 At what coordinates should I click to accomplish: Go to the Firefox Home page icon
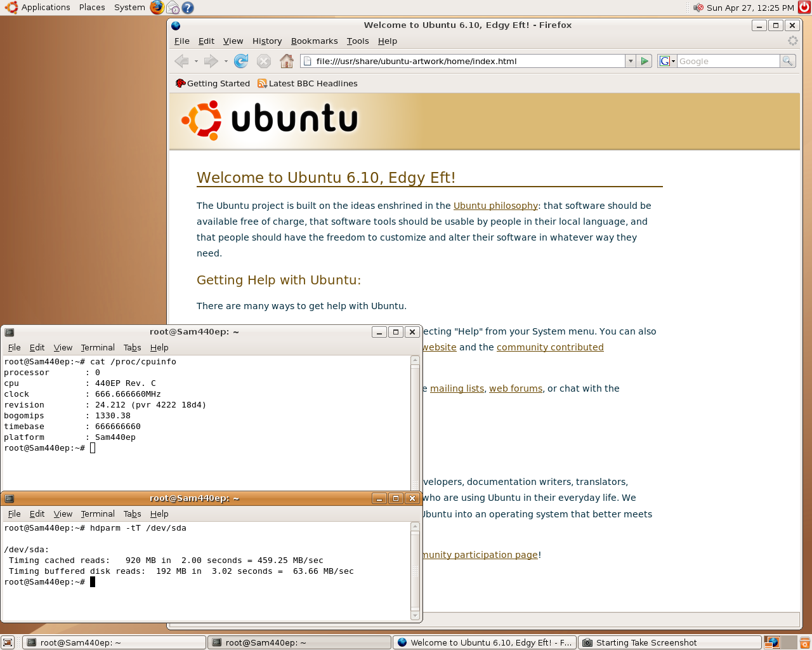[x=287, y=61]
